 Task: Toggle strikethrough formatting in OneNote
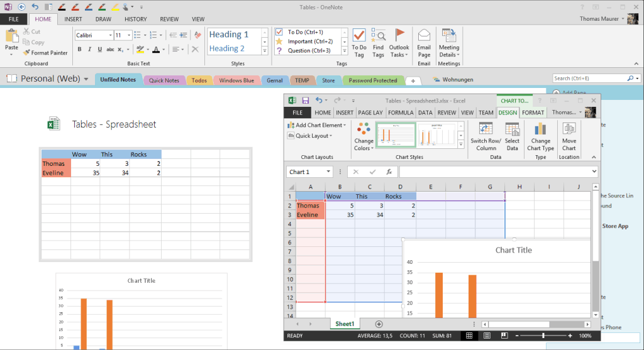click(110, 49)
